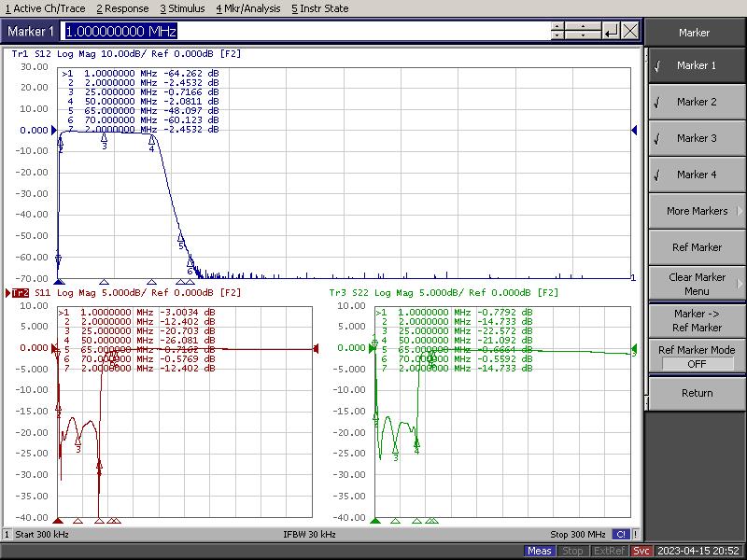Click the small up/down stepper arrows
The image size is (747, 560).
pyautogui.click(x=558, y=32)
